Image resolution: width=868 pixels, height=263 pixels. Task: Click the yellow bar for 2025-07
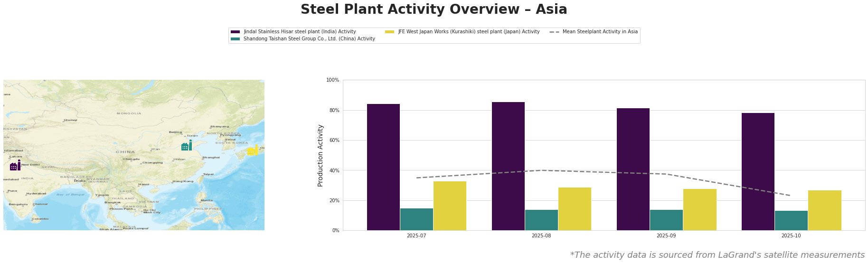click(x=450, y=206)
